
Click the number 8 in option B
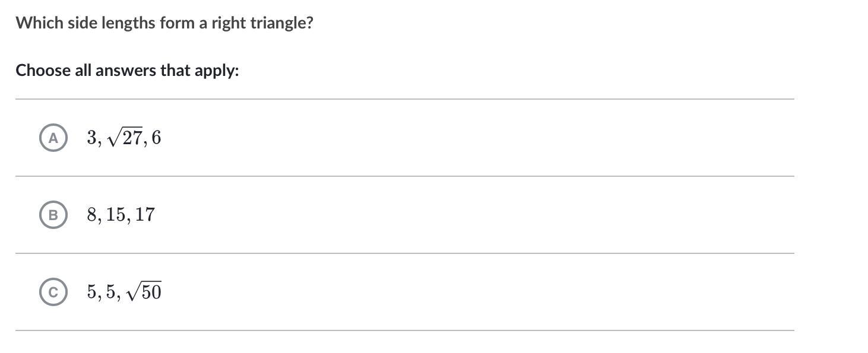[91, 215]
